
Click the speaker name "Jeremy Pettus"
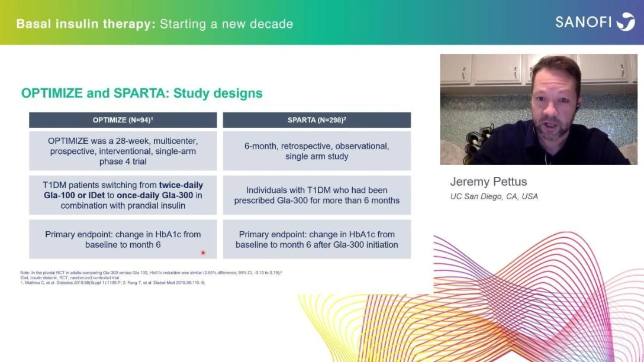[488, 182]
